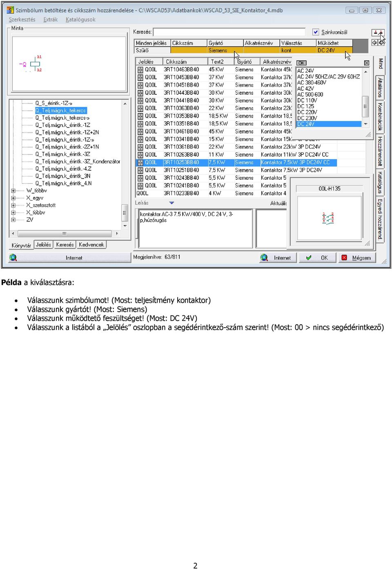Select DC 230V in voltage list
The width and height of the screenshot is (392, 569).
tap(307, 118)
